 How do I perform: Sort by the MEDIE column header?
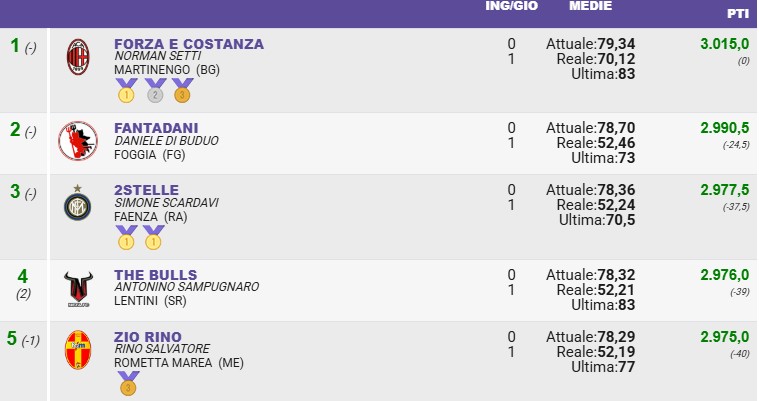point(591,6)
